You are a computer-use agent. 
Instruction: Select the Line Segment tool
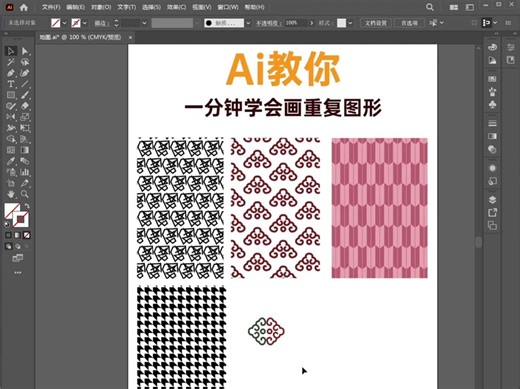[25, 84]
